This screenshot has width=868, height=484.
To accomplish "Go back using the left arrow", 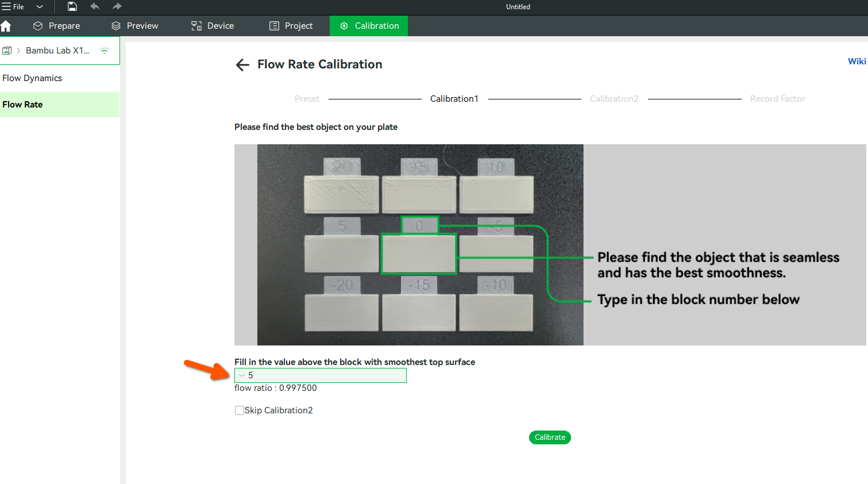I will click(242, 65).
